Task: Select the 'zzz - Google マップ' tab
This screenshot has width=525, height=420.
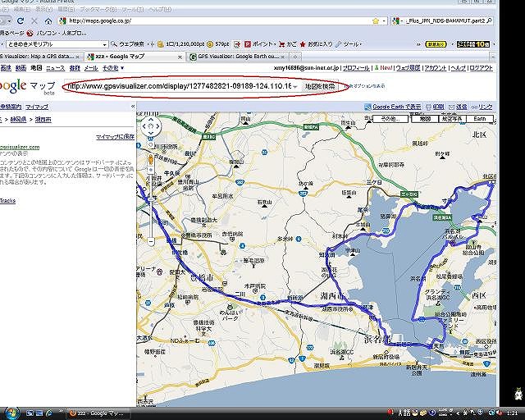Action: click(x=134, y=57)
